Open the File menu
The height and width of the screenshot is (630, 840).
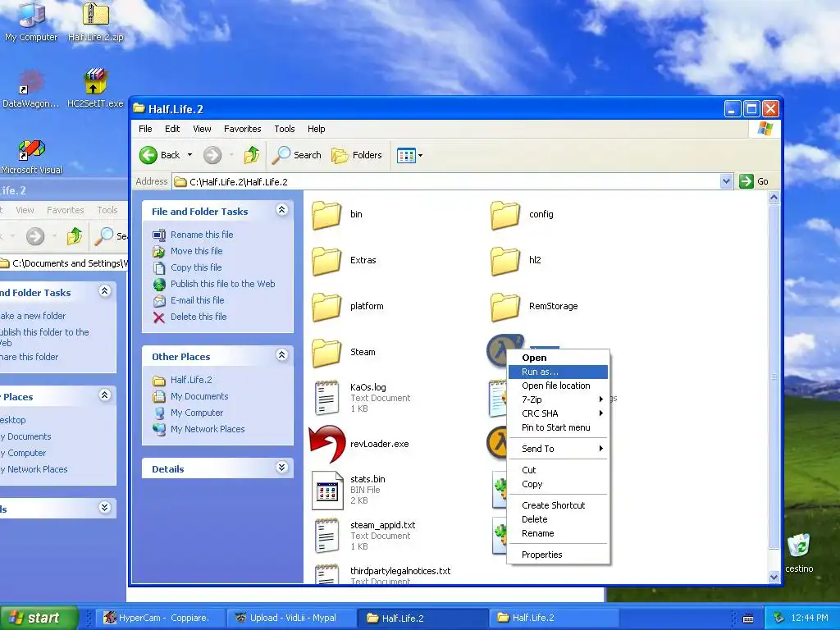(x=145, y=129)
